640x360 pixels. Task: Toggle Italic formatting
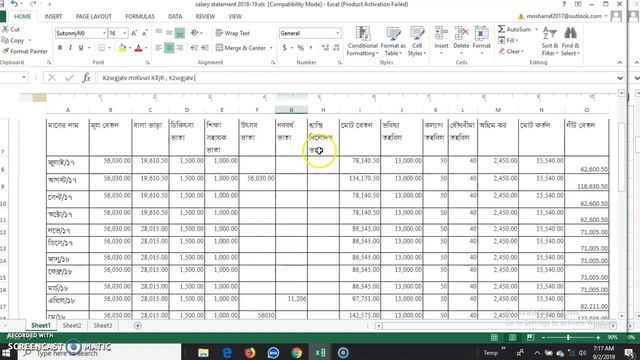tap(70, 48)
